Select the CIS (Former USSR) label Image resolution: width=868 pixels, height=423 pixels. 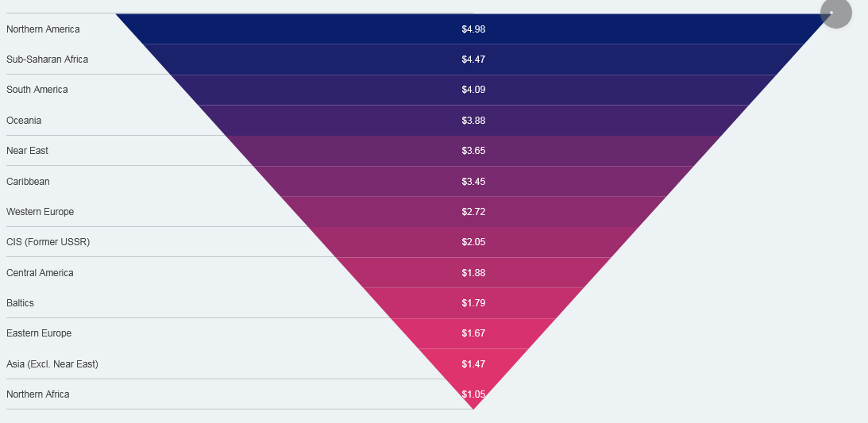pos(48,242)
